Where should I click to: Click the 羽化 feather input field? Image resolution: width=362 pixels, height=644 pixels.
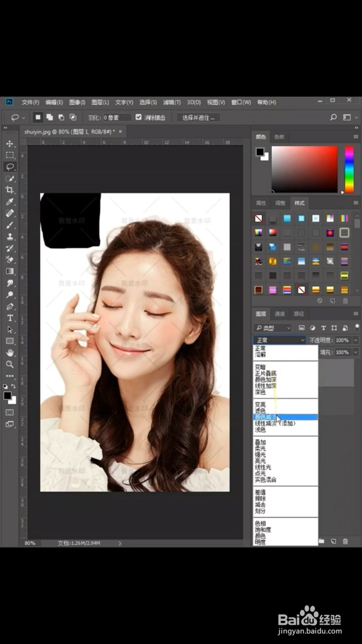coord(118,117)
